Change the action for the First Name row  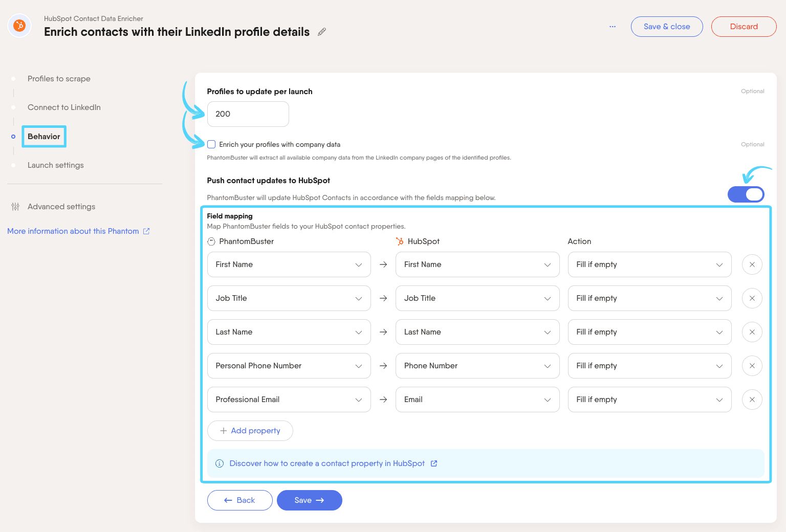pos(650,264)
